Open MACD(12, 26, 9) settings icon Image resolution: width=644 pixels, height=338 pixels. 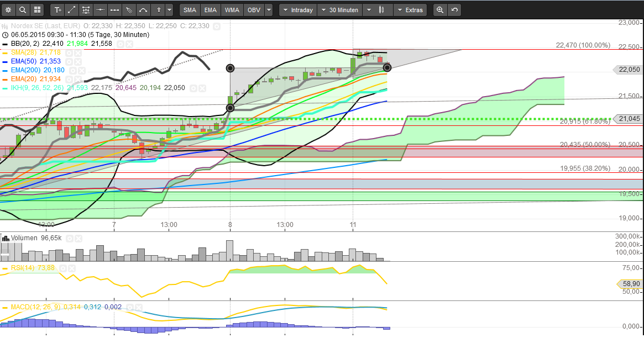click(130, 307)
